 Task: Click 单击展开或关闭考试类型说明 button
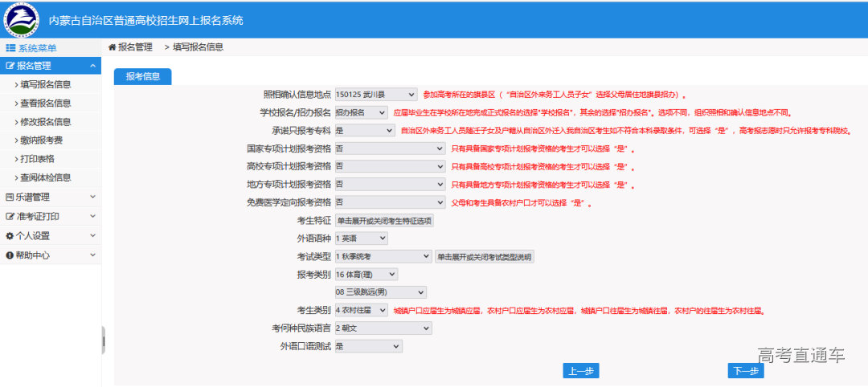pyautogui.click(x=485, y=256)
